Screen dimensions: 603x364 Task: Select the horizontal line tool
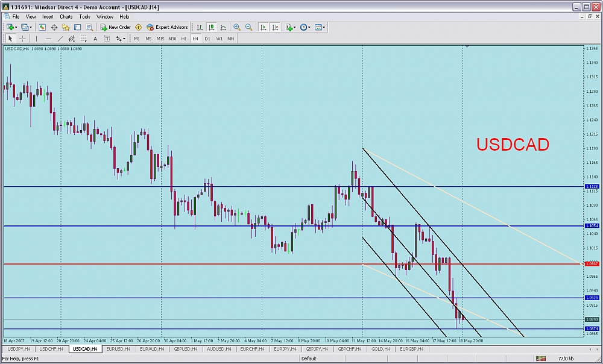point(48,39)
